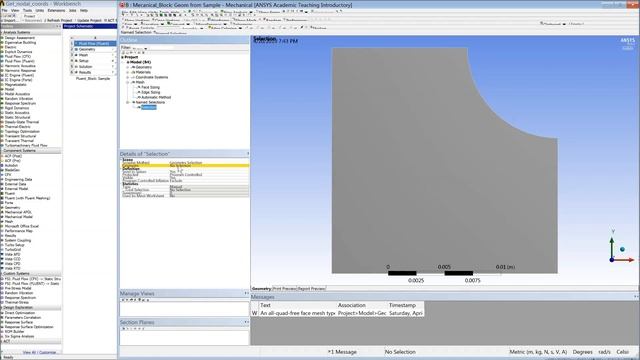640x360 pixels.
Task: Click the View All / Customize link
Action: pos(39,352)
